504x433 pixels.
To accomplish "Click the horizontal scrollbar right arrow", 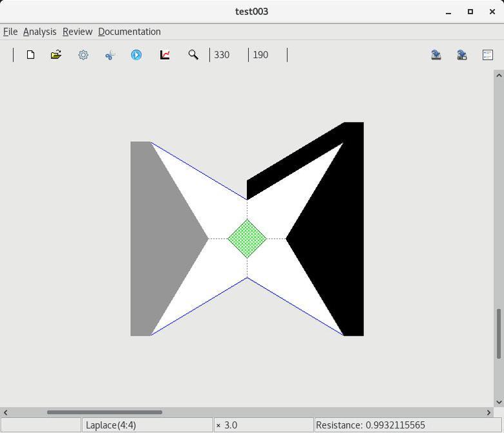I will pyautogui.click(x=489, y=412).
